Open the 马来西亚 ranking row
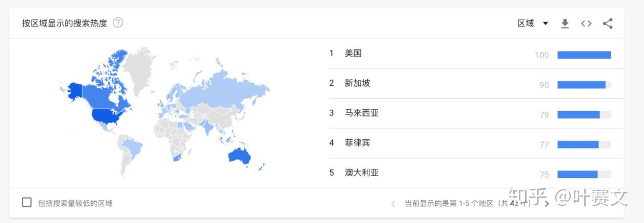Screen dimensions: 644x223 [361, 113]
